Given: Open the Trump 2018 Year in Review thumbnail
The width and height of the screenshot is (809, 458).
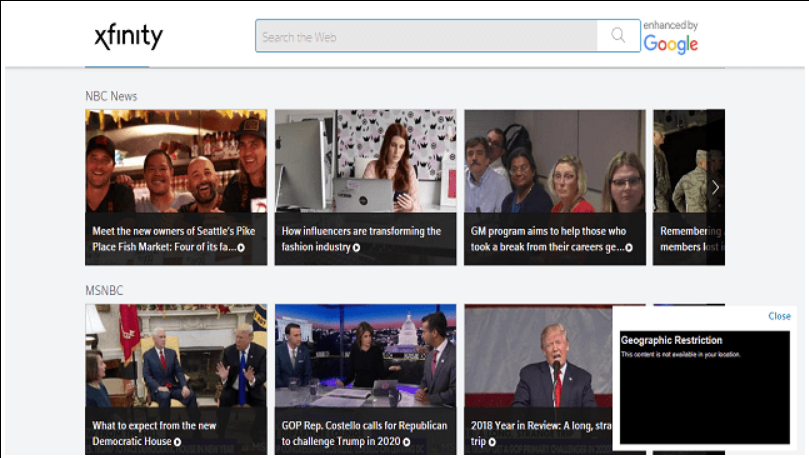Looking at the screenshot, I should pos(538,355).
